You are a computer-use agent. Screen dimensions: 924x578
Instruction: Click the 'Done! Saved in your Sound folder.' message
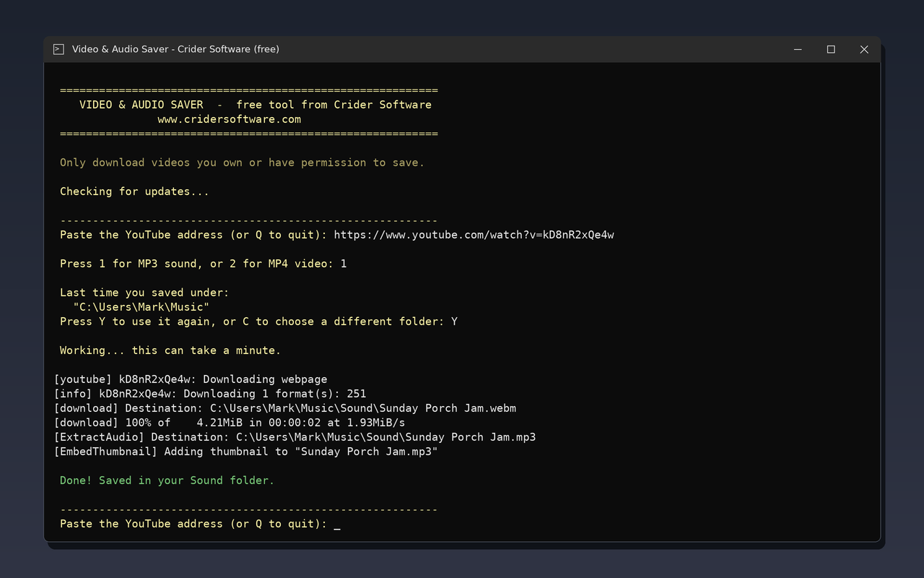click(x=167, y=480)
